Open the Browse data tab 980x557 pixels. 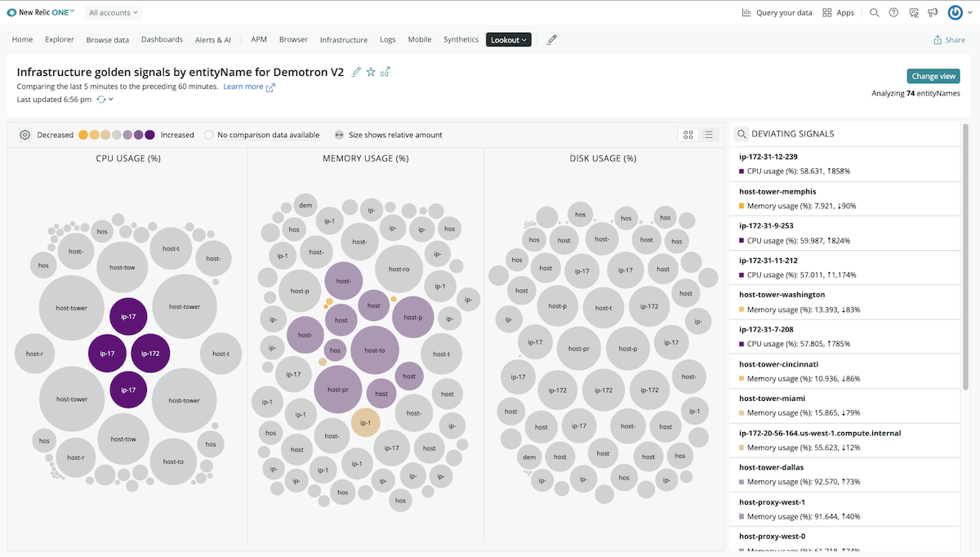point(108,39)
